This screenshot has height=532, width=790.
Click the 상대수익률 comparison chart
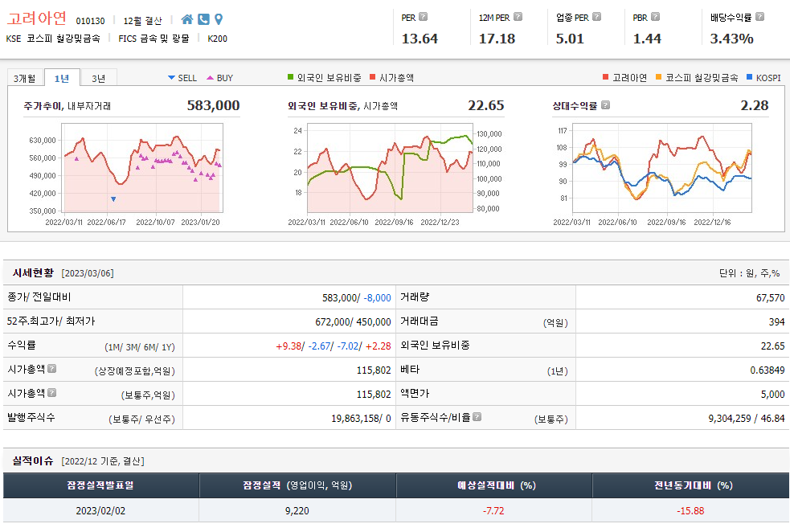tap(662, 168)
